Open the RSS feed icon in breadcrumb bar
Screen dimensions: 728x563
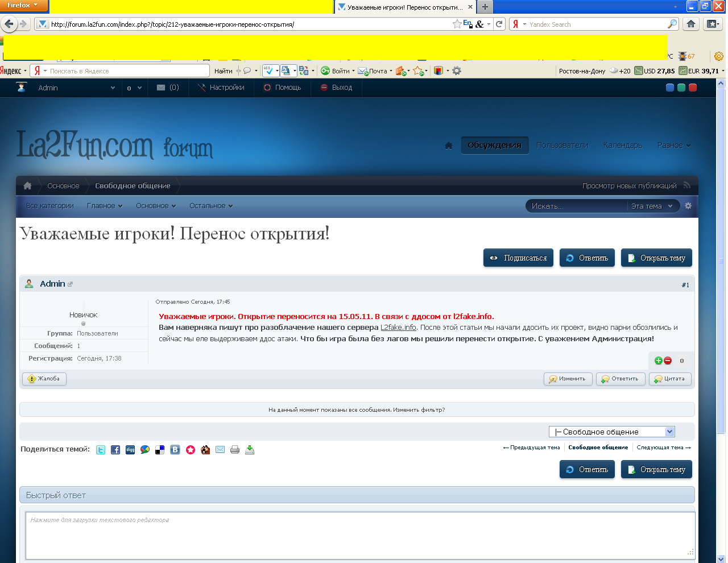tap(687, 185)
